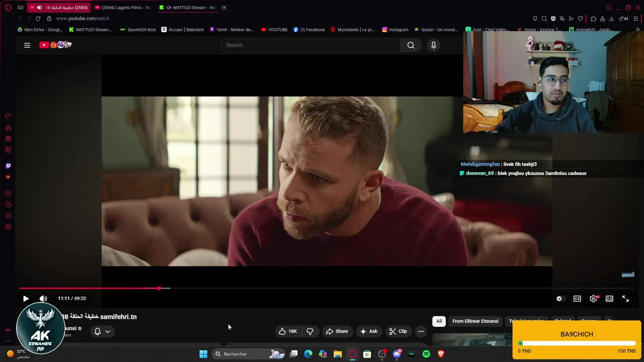The width and height of the screenshot is (644, 362).
Task: Focus the YouTube Search field
Action: pyautogui.click(x=310, y=45)
